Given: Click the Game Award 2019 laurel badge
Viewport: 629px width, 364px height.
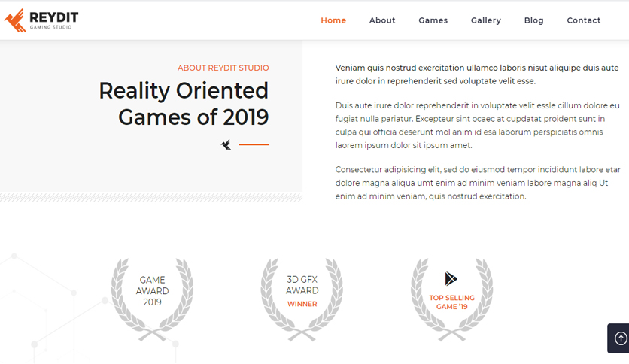Looking at the screenshot, I should (152, 299).
